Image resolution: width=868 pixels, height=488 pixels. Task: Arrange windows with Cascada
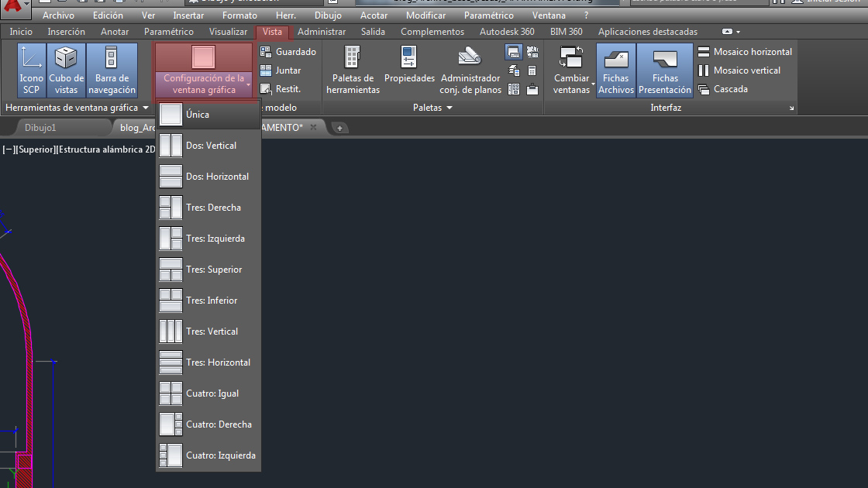tap(723, 88)
